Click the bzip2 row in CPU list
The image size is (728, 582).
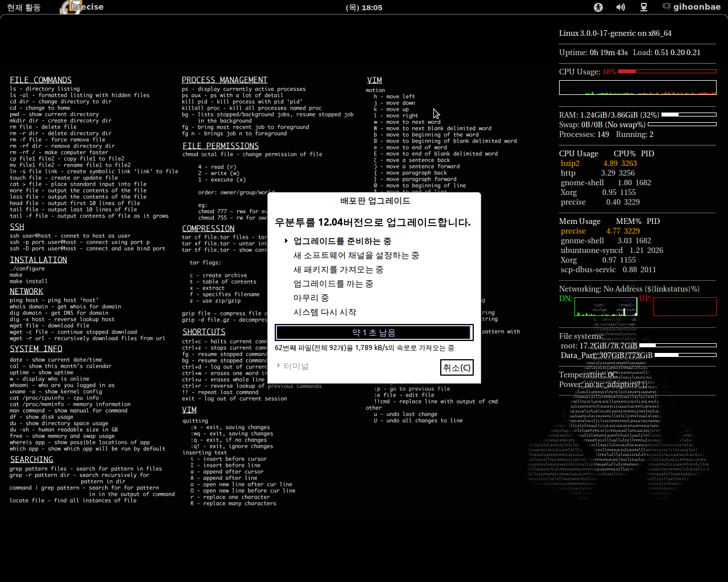[x=599, y=163]
